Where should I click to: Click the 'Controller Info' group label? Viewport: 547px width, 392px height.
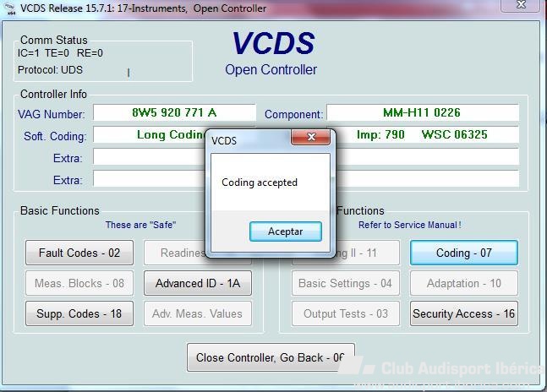coord(53,94)
